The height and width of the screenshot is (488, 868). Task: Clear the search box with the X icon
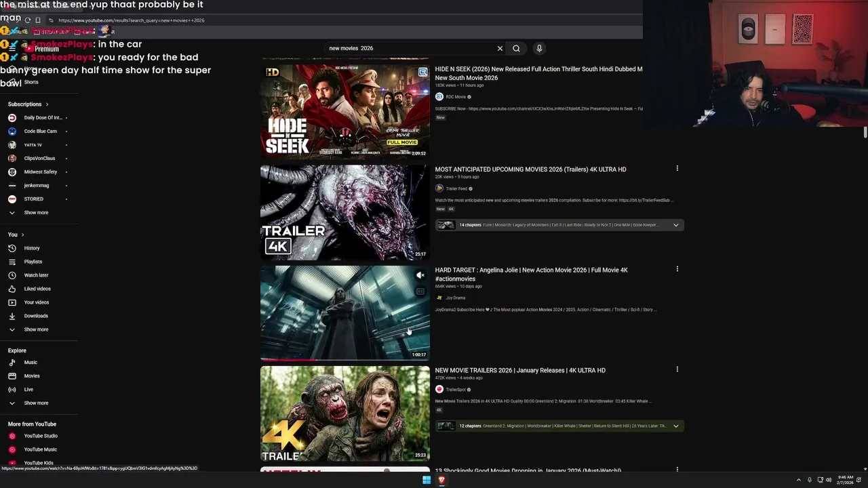click(x=500, y=48)
